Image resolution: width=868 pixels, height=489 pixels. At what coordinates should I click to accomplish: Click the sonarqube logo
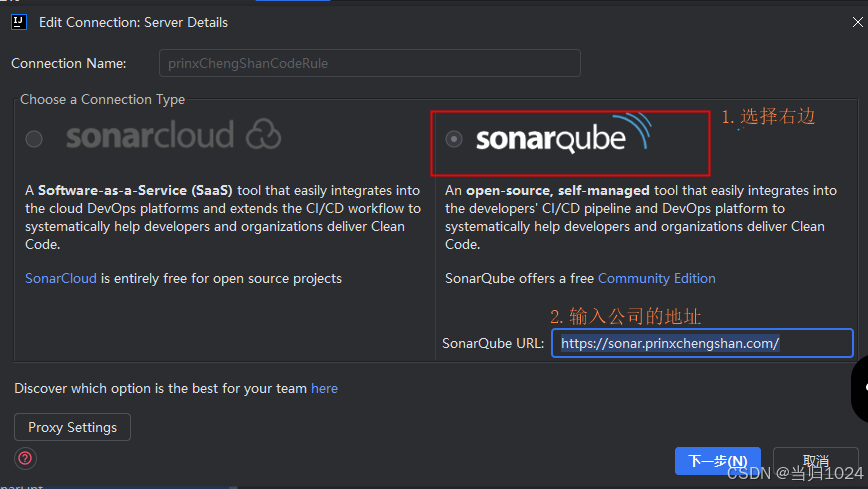point(564,133)
